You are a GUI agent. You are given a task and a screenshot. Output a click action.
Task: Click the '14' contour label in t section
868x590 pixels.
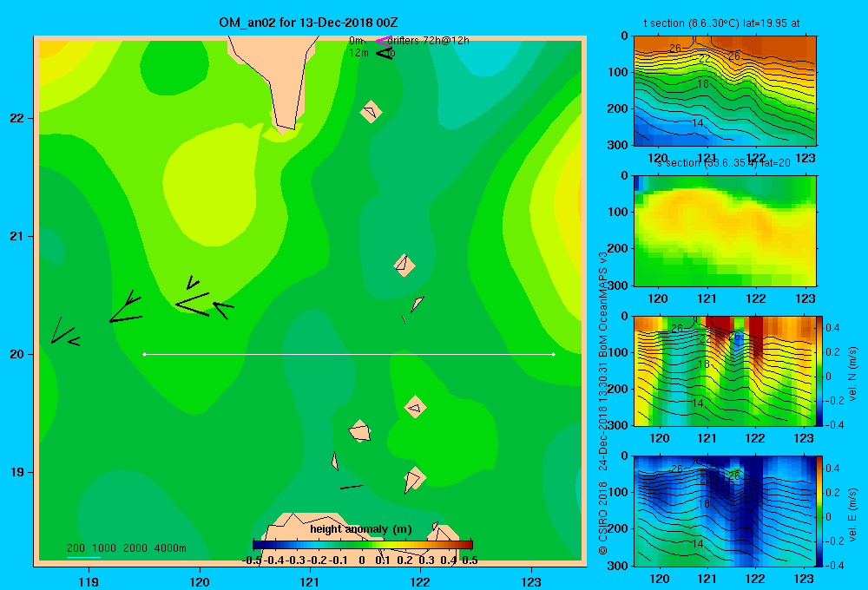(x=698, y=123)
